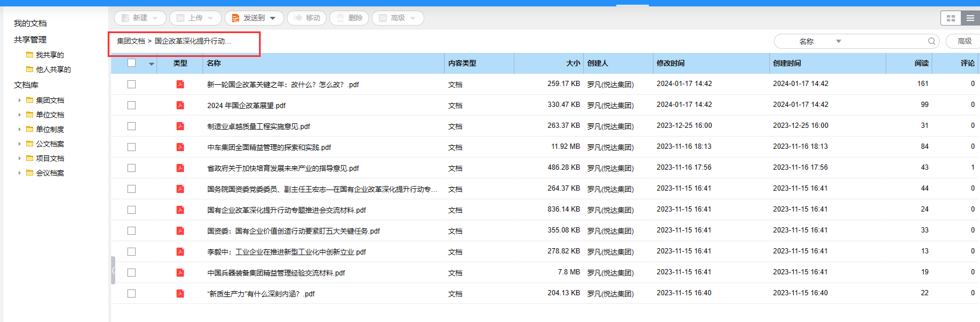Click the 高级 search button
Image resolution: width=980 pixels, height=322 pixels.
(964, 41)
